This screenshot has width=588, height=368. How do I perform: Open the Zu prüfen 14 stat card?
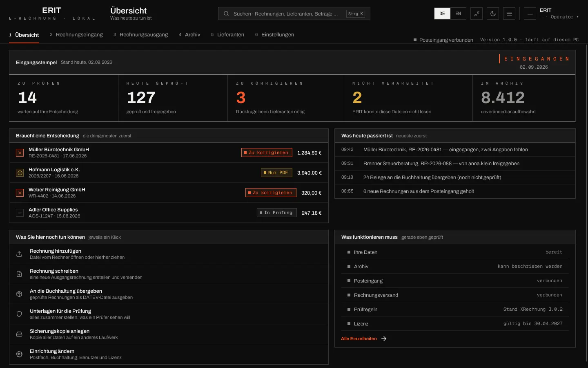[64, 98]
